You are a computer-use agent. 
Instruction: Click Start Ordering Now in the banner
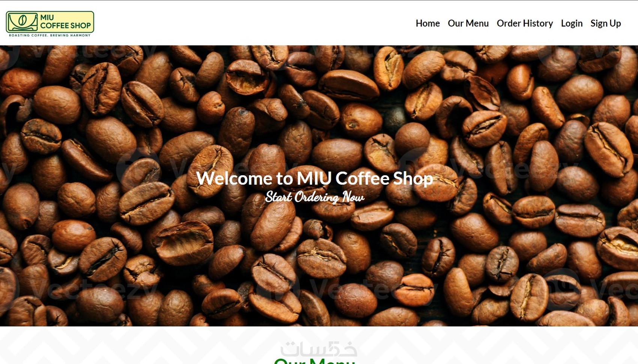(x=314, y=197)
